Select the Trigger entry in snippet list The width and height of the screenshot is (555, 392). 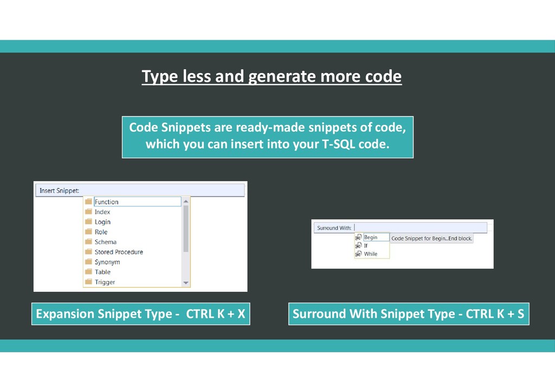105,282
